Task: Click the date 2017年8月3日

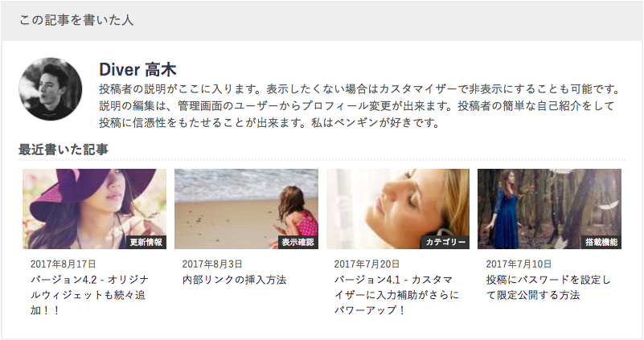Action: pos(212,264)
